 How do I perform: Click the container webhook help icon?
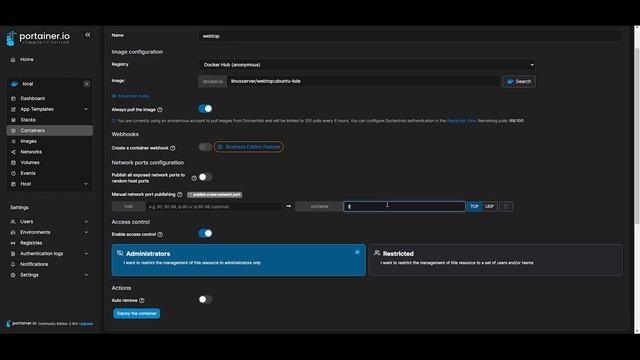[173, 148]
